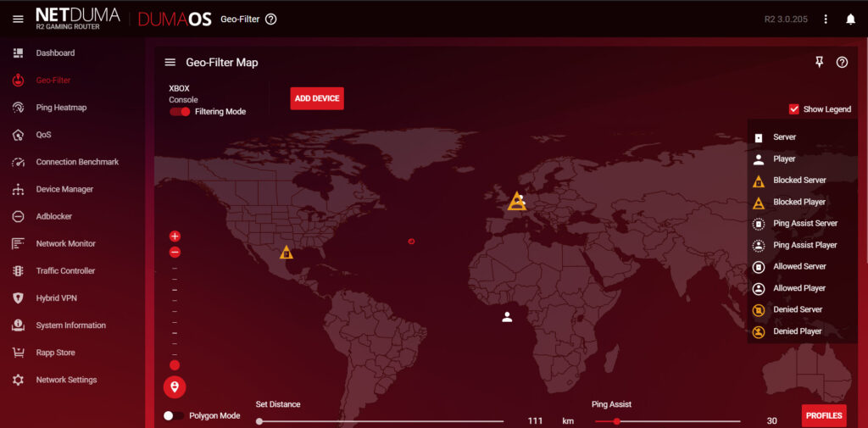This screenshot has width=868, height=428.
Task: Open the notifications bell
Action: point(851,19)
